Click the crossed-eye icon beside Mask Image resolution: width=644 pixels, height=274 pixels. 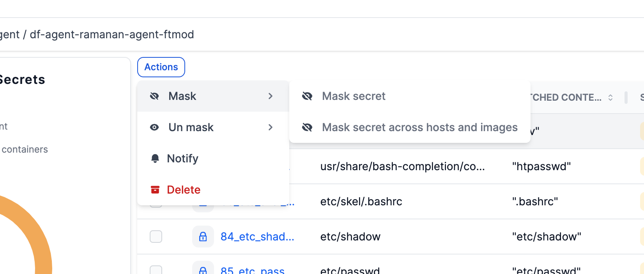click(154, 96)
